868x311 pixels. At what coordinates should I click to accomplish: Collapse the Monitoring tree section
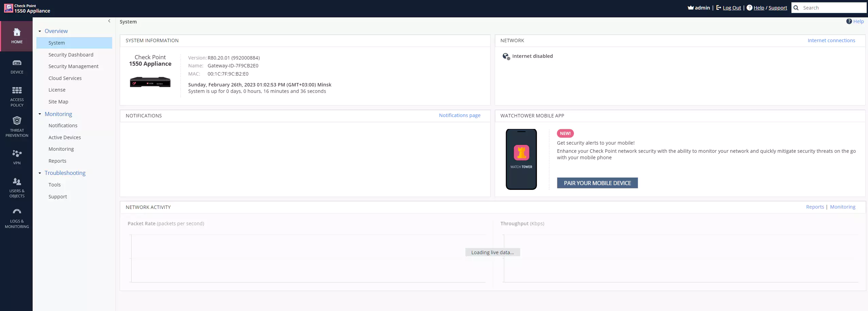tap(40, 114)
